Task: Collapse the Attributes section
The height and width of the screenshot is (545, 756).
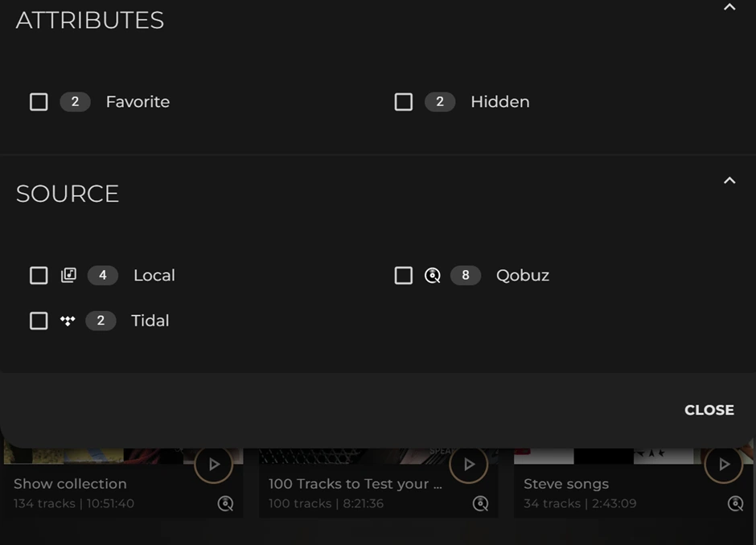Action: coord(729,7)
